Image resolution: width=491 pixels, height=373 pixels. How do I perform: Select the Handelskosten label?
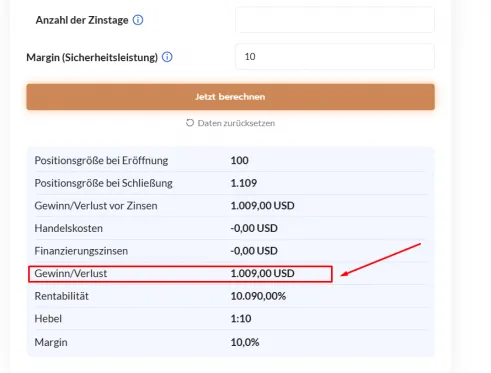[x=69, y=228]
